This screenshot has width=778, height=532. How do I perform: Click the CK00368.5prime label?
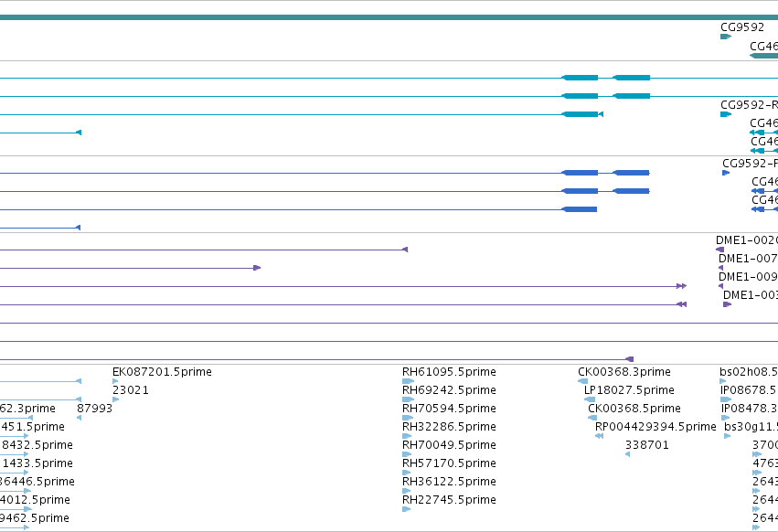coord(634,409)
